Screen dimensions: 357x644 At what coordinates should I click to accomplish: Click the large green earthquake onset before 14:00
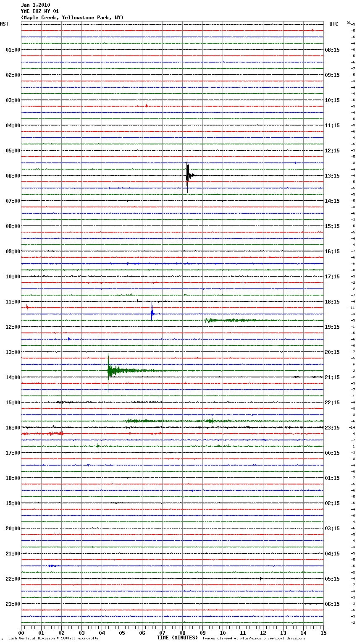tap(109, 370)
